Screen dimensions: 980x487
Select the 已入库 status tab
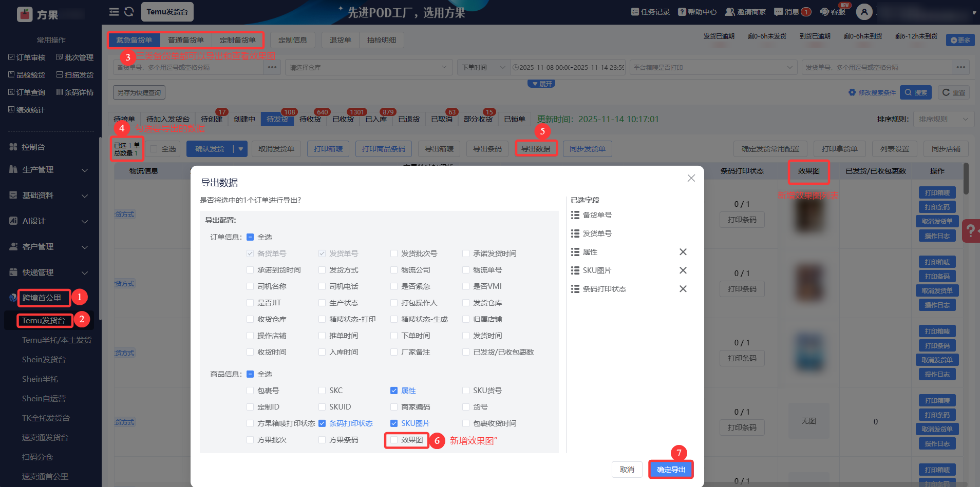[376, 119]
